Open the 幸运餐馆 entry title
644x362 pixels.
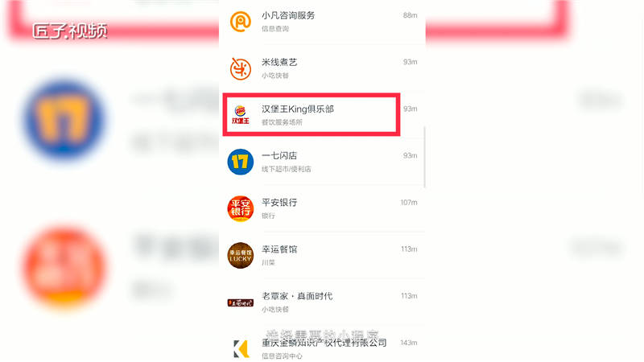[279, 249]
